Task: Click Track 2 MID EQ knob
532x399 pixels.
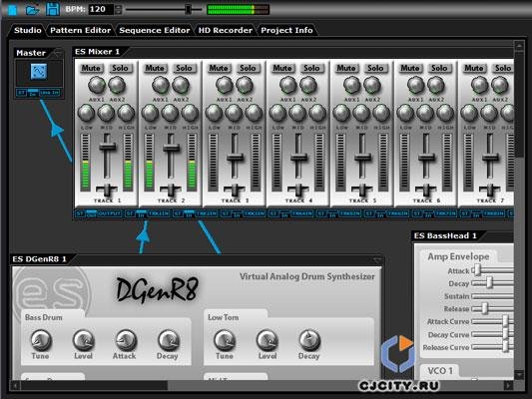Action: tap(170, 113)
